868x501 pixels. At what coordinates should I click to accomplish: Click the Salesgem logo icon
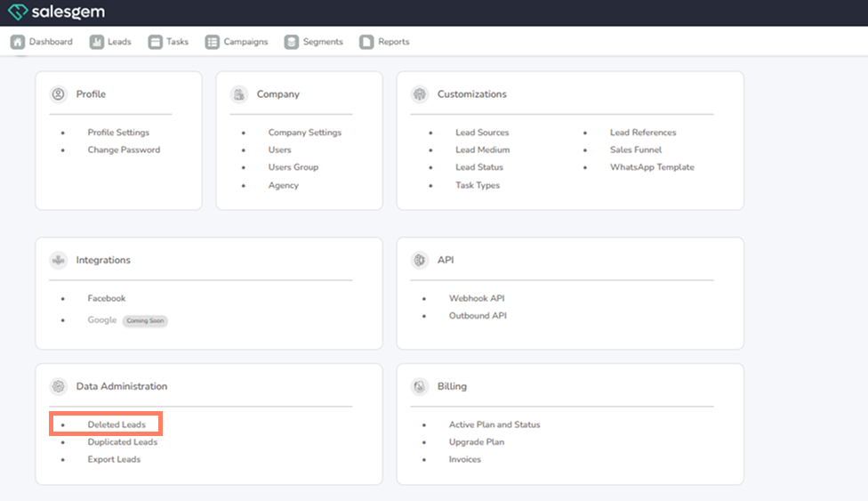pyautogui.click(x=17, y=12)
